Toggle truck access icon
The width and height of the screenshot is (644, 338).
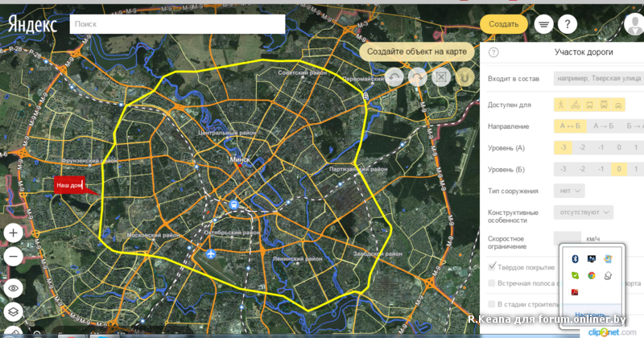click(604, 105)
